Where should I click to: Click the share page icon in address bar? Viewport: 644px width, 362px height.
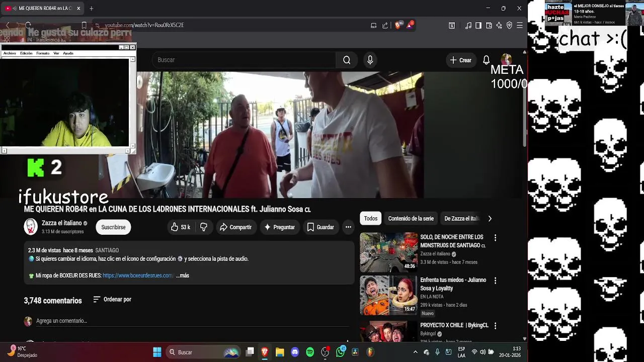click(385, 25)
